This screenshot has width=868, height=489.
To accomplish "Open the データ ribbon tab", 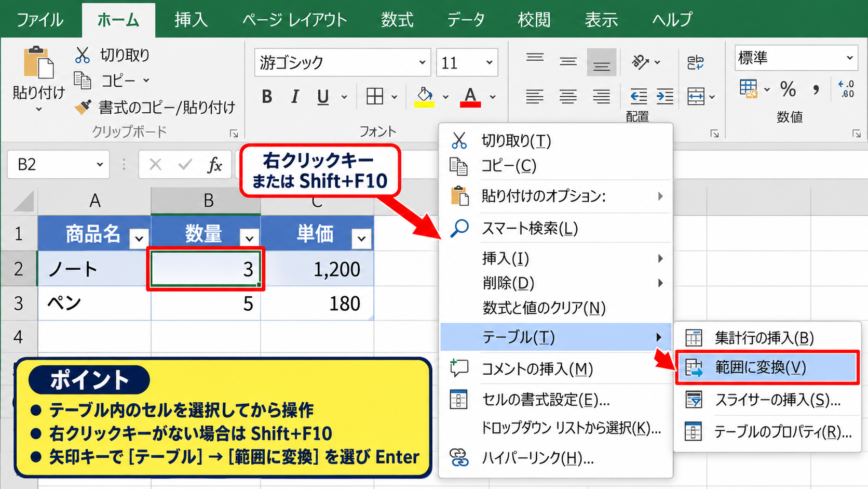I will click(466, 20).
